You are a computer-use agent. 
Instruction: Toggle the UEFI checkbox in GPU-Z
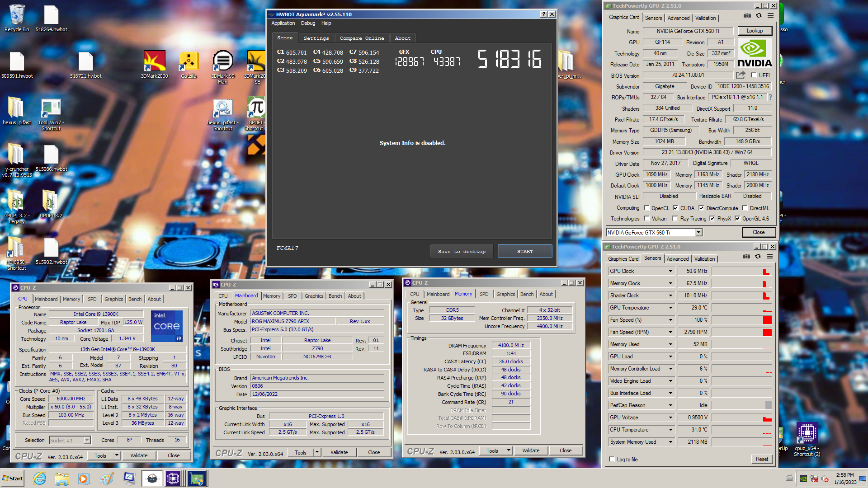(x=754, y=75)
